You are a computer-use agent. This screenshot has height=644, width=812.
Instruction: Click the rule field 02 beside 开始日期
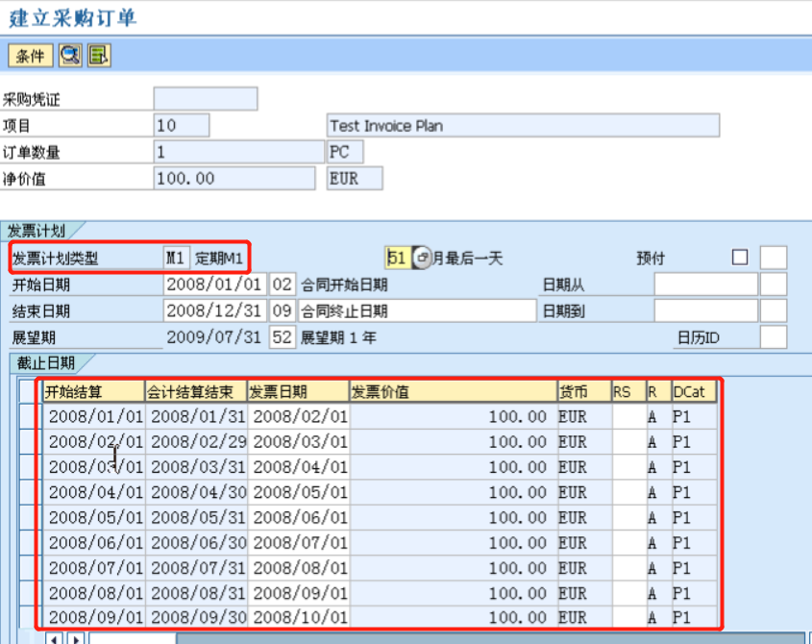click(x=283, y=284)
